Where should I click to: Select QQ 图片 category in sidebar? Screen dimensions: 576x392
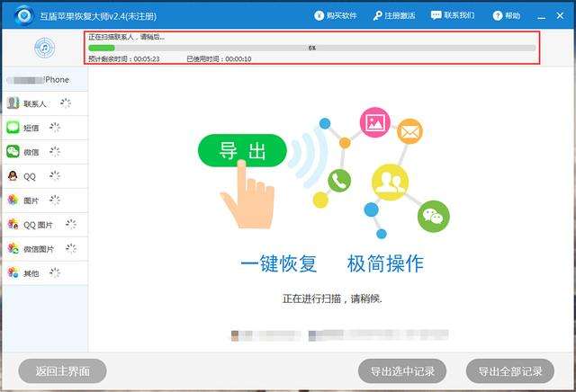[x=45, y=225]
